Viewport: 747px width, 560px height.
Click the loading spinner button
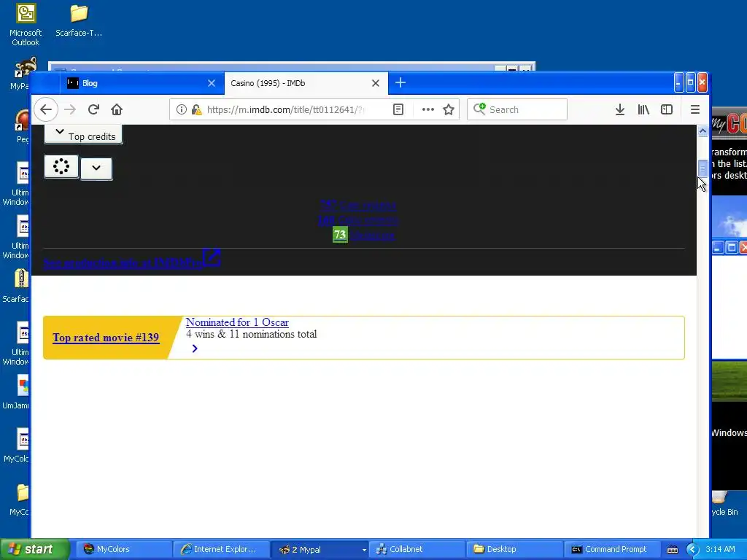click(x=61, y=167)
